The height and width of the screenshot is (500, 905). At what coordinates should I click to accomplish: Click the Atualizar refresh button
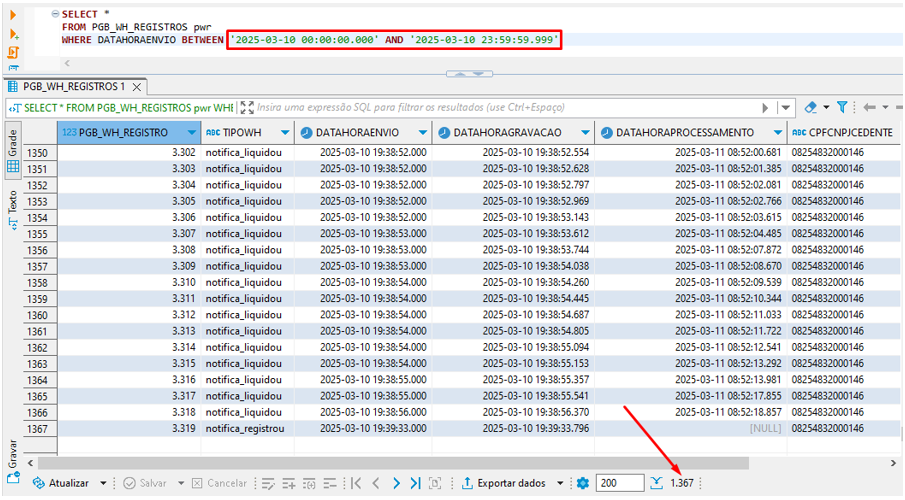point(61,483)
